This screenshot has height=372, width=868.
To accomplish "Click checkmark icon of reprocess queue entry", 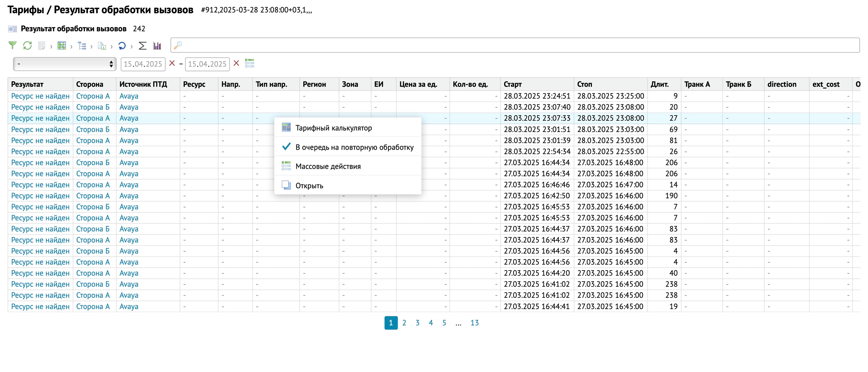I will 286,146.
